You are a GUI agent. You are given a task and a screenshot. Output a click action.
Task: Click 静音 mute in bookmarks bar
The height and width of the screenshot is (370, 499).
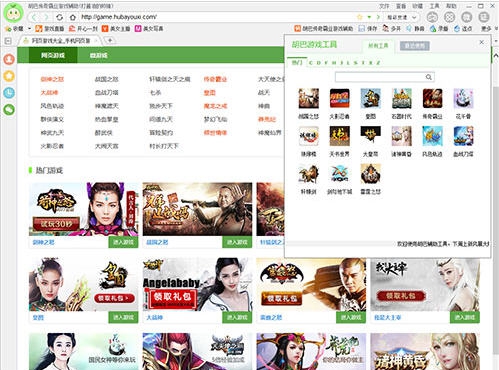tap(415, 29)
